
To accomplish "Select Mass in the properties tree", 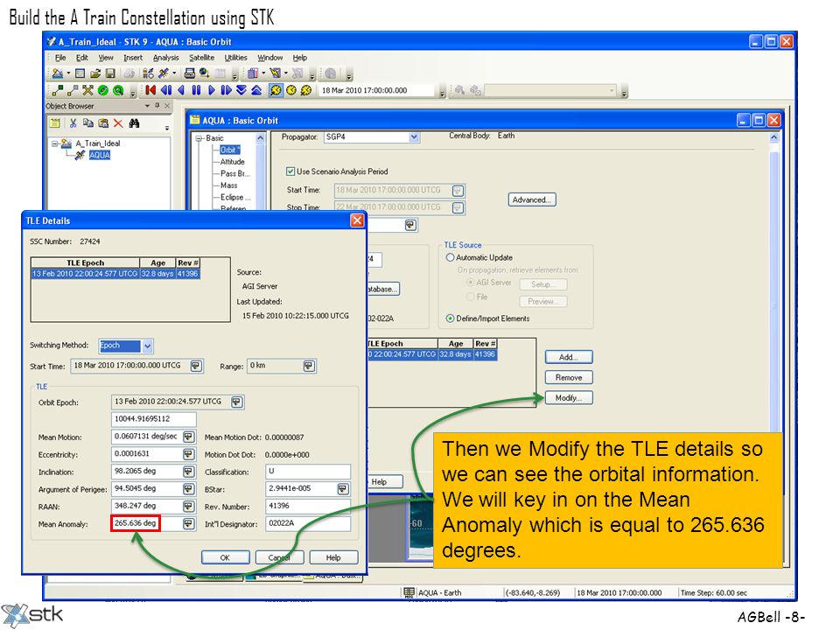I will click(228, 185).
